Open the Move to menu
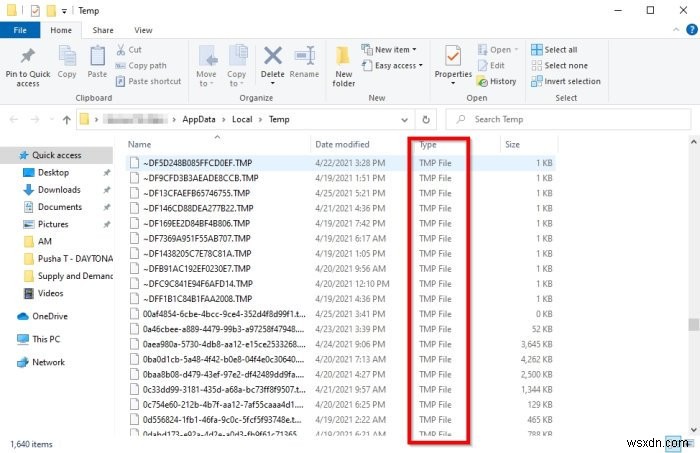 (206, 66)
